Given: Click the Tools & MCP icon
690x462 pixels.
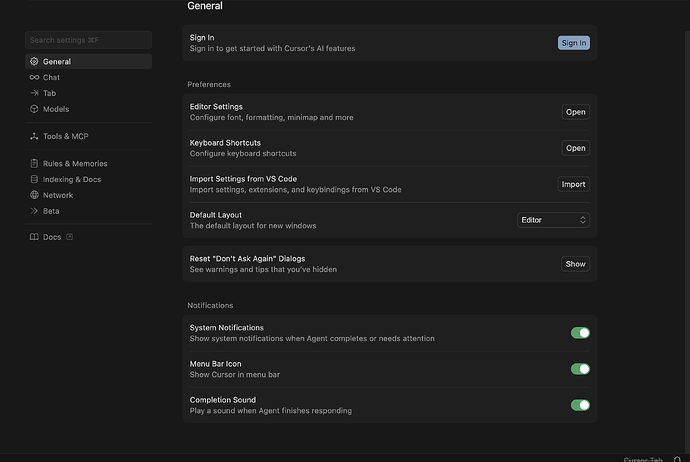Looking at the screenshot, I should click(x=34, y=136).
